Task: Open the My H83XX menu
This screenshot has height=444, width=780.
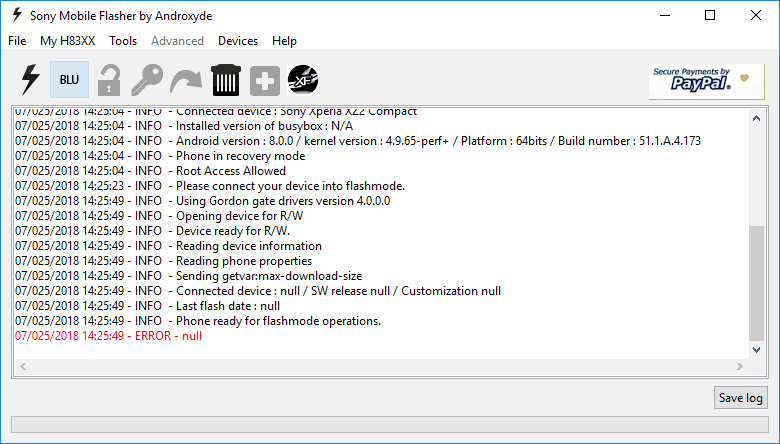Action: pyautogui.click(x=68, y=41)
